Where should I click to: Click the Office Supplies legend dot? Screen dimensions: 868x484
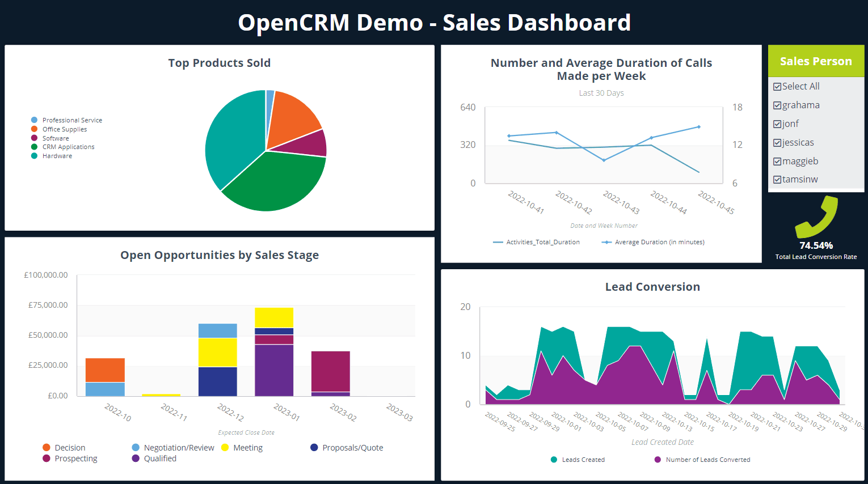tap(33, 129)
